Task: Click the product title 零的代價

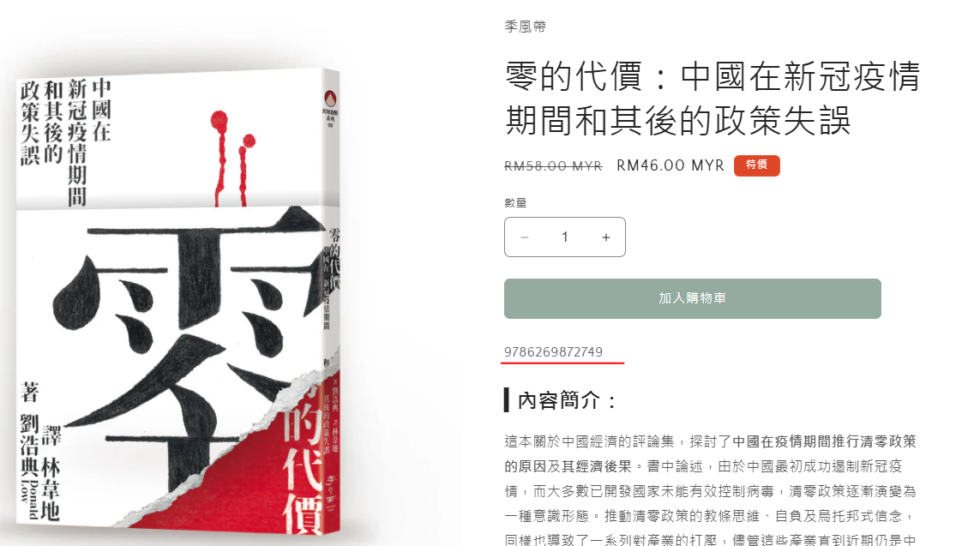Action: coord(713,98)
